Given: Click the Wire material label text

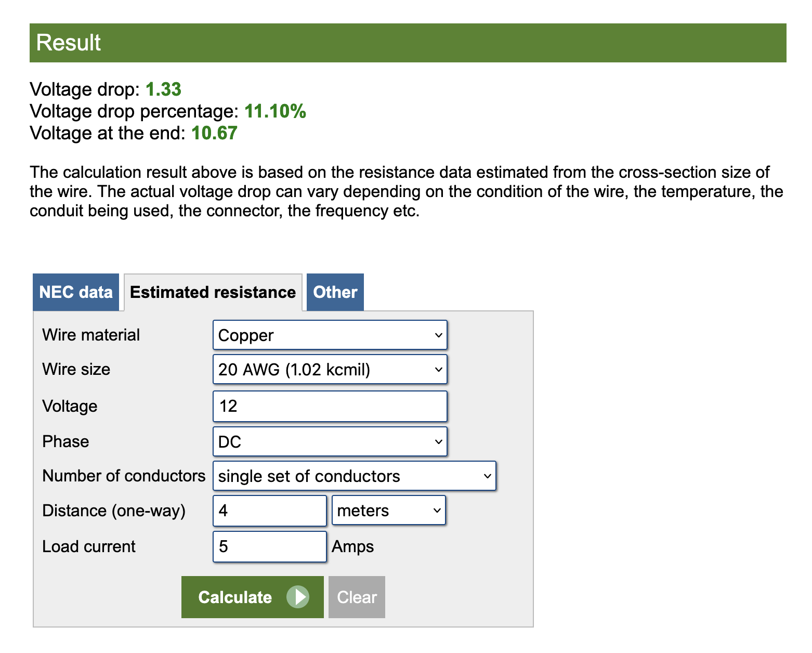Looking at the screenshot, I should coord(91,335).
